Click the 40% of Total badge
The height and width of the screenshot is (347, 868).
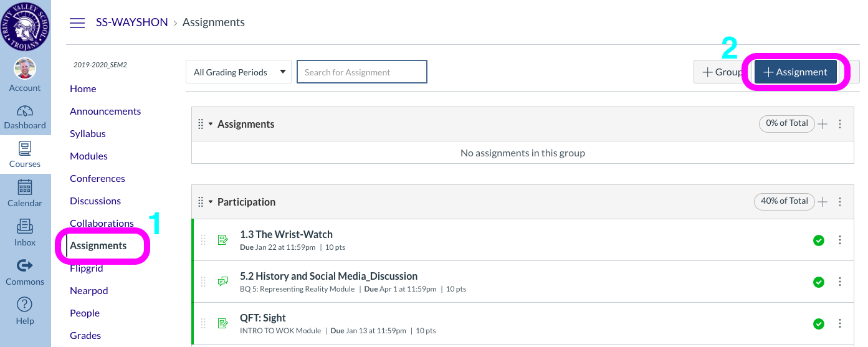point(785,201)
